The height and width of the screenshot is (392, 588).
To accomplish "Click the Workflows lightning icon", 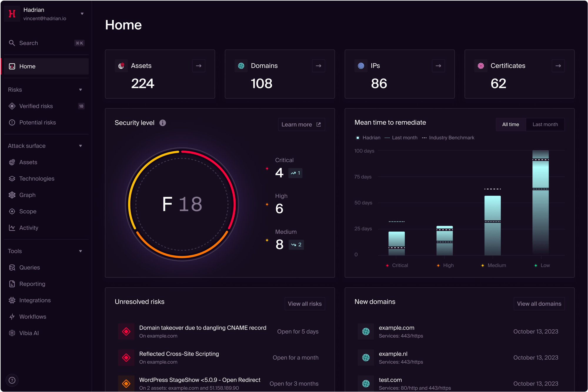I will coord(12,317).
